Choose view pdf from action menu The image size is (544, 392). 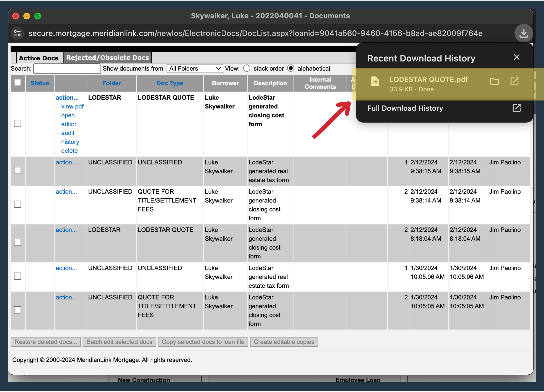pyautogui.click(x=72, y=106)
